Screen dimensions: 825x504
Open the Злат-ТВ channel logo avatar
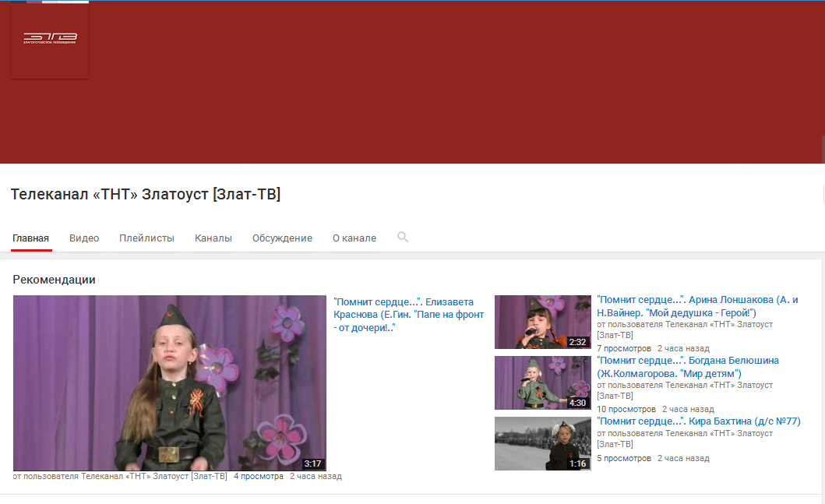pyautogui.click(x=50, y=40)
